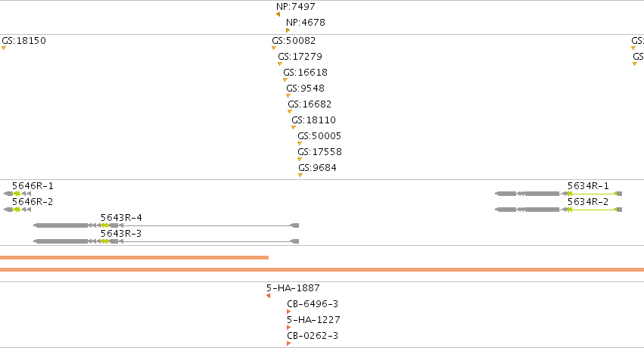644x348 pixels.
Task: Select the GS:50082 insertion label
Action: click(x=294, y=41)
